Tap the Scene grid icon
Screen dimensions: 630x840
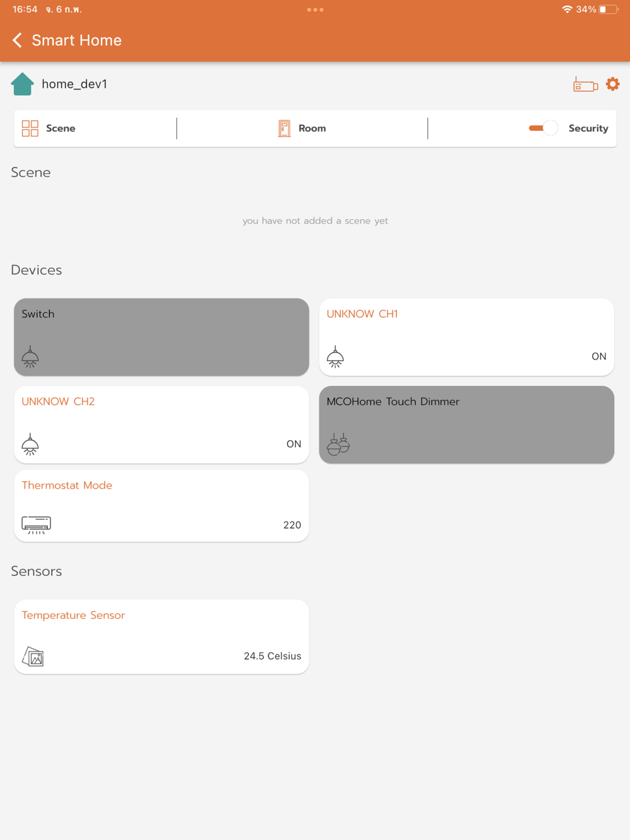[x=30, y=128]
